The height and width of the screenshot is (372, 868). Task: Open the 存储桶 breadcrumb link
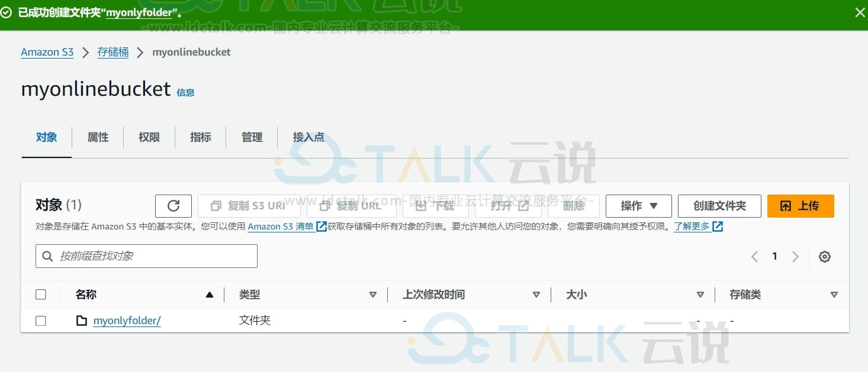click(113, 52)
